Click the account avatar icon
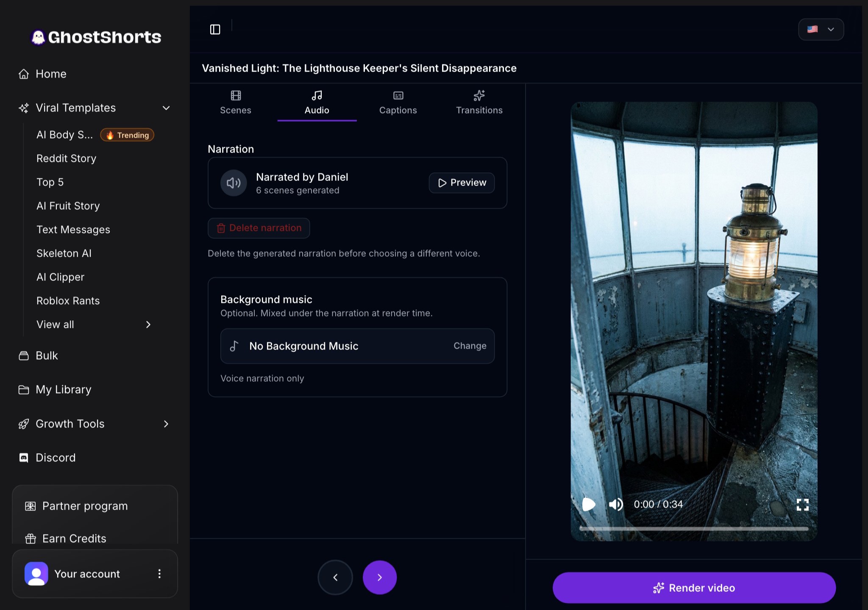 coord(36,574)
